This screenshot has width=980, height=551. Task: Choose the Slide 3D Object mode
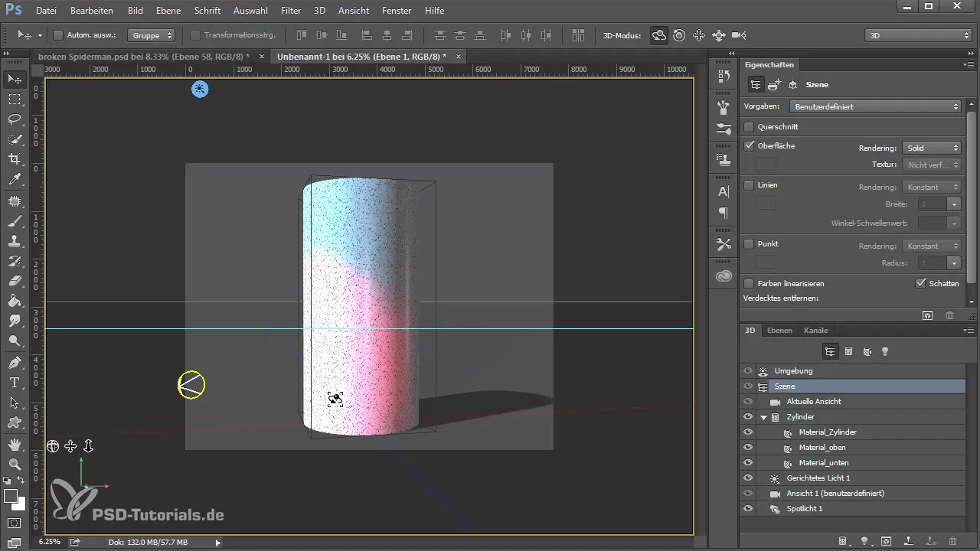(x=719, y=35)
